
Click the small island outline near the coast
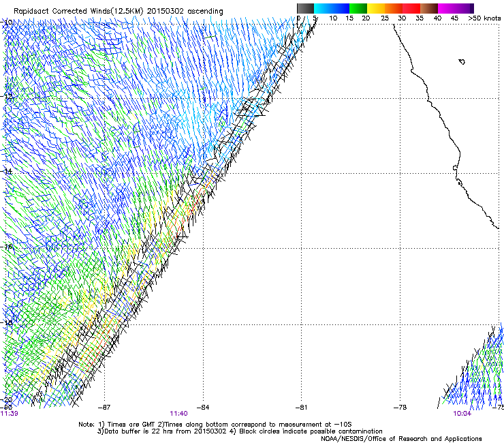point(462,61)
